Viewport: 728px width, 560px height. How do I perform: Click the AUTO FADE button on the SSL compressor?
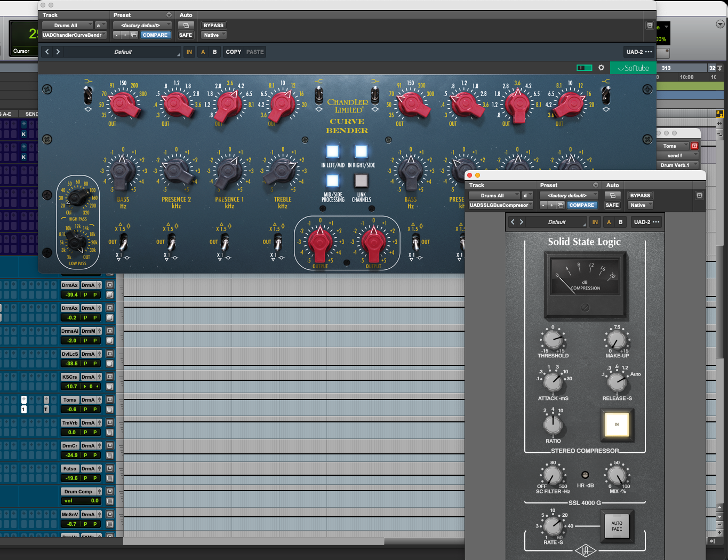click(617, 526)
